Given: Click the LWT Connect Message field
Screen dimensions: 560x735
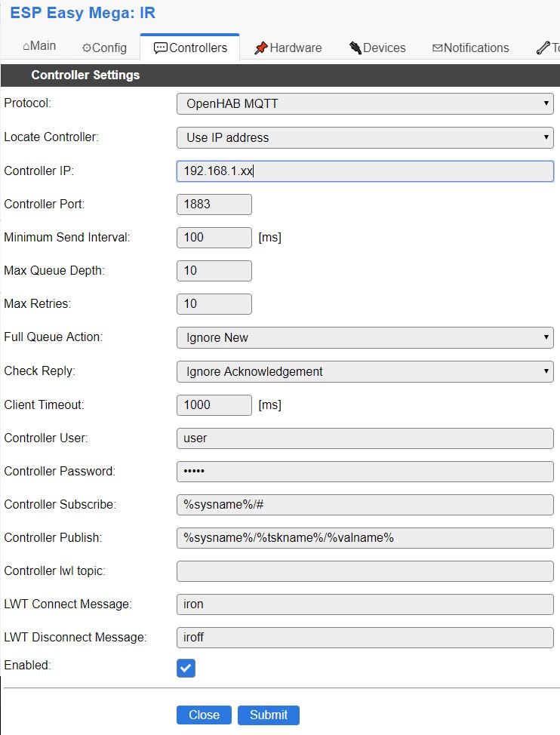Looking at the screenshot, I should pos(365,604).
